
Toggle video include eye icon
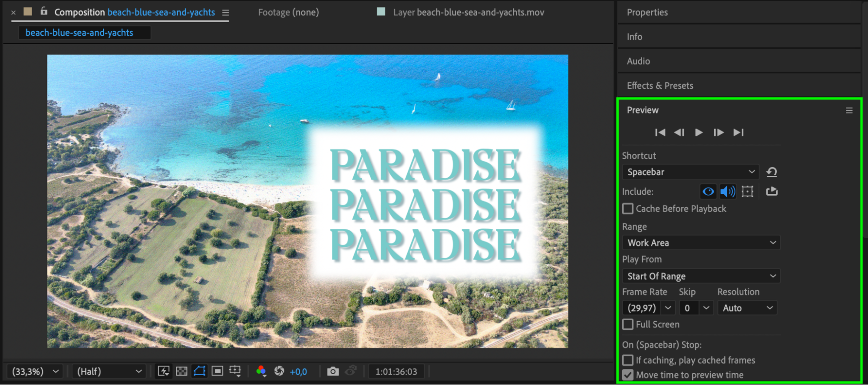[708, 192]
